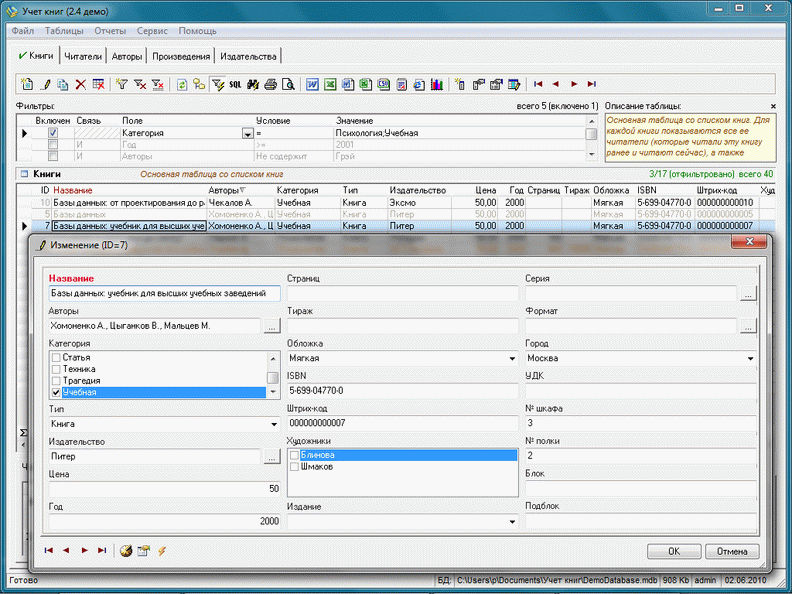Click the ISBN input field
The width and height of the screenshot is (792, 594).
click(402, 390)
